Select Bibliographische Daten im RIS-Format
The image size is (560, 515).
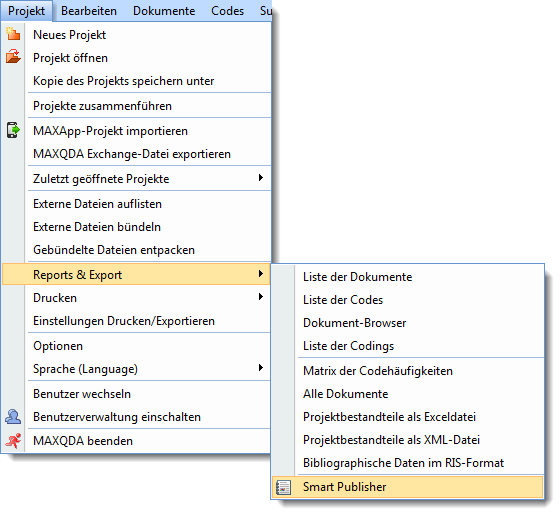point(408,463)
